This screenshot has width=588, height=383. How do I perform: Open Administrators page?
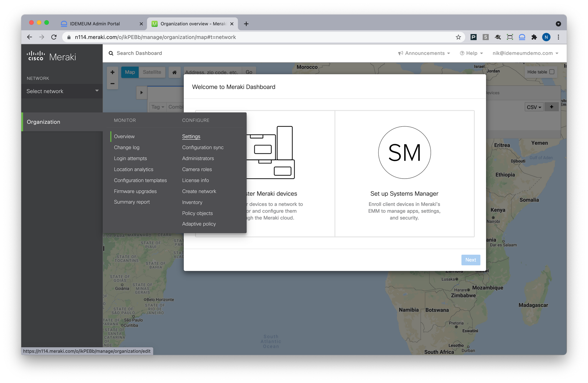tap(198, 158)
